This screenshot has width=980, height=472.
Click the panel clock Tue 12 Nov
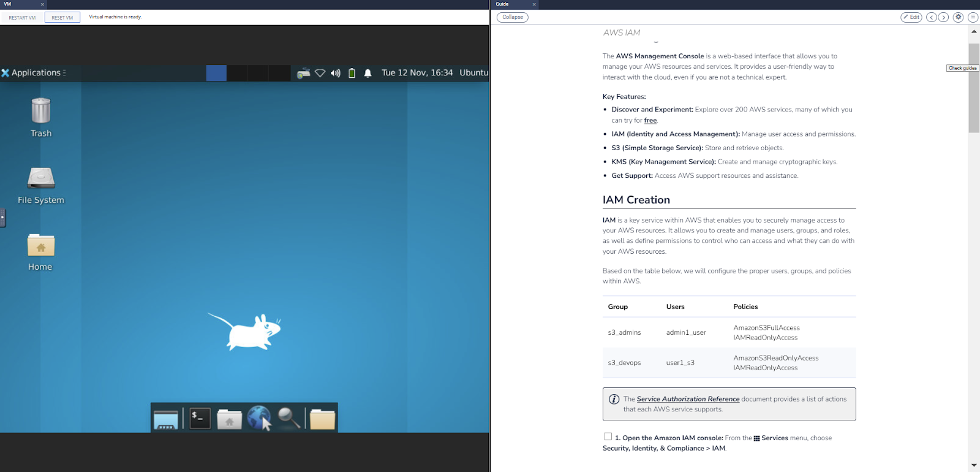[417, 72]
